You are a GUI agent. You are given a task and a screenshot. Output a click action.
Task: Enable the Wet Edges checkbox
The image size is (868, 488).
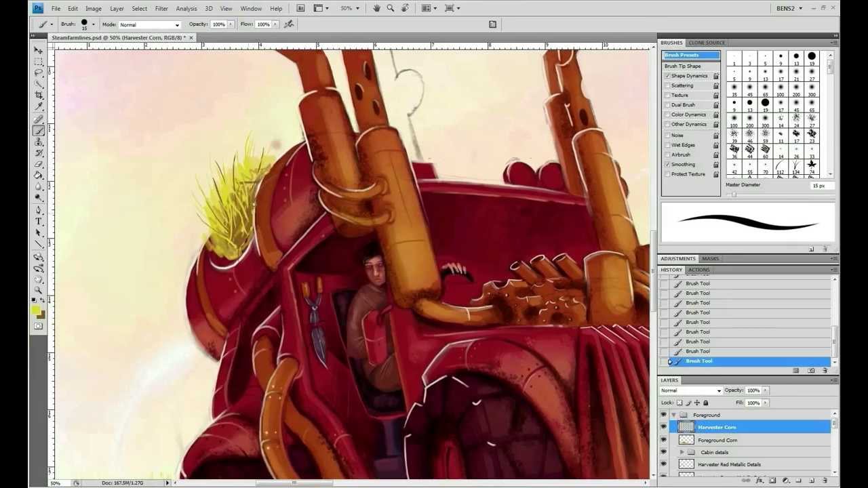[667, 145]
